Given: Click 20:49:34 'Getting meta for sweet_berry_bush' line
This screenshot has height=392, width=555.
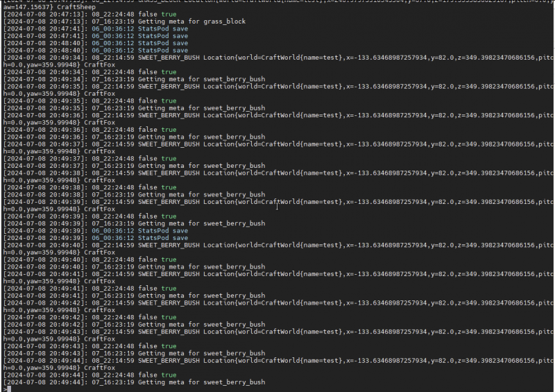Looking at the screenshot, I should click(134, 79).
